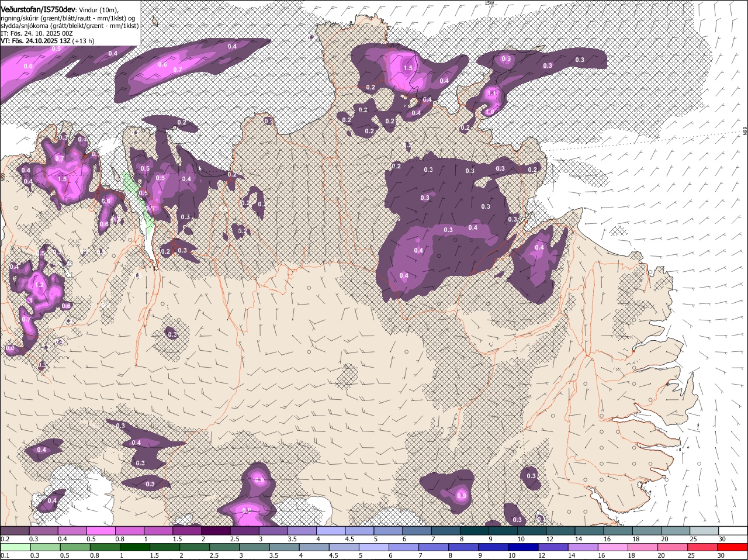
Task: Click lower legend swatch between 0.1 and 0.3
Action: tap(15, 547)
